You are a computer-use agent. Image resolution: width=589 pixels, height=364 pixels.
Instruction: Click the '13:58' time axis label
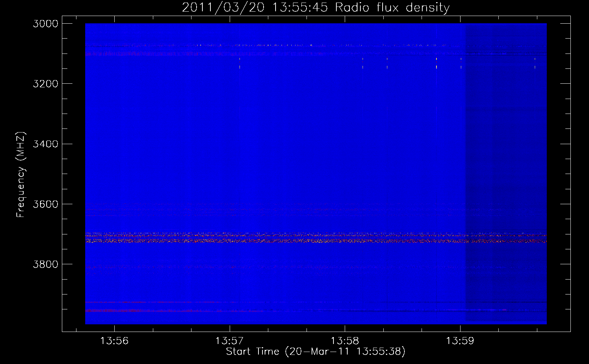pyautogui.click(x=345, y=341)
